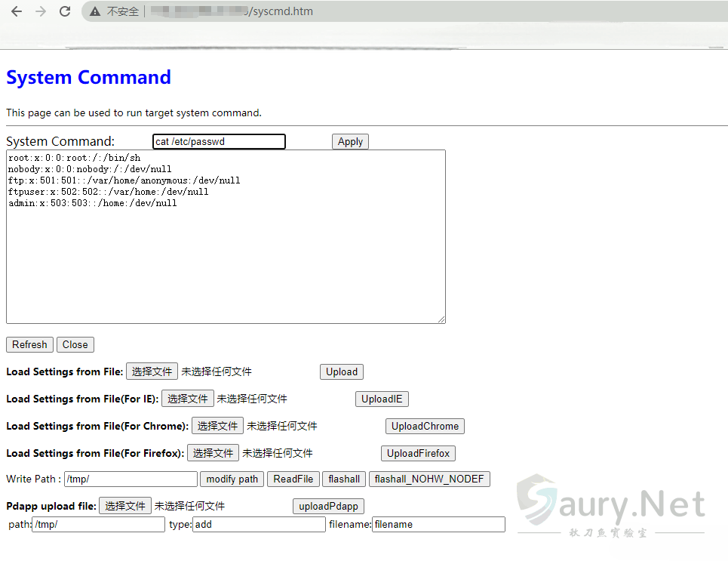This screenshot has height=561, width=728.
Task: Reload the page with refresh icon
Action: pos(65,11)
